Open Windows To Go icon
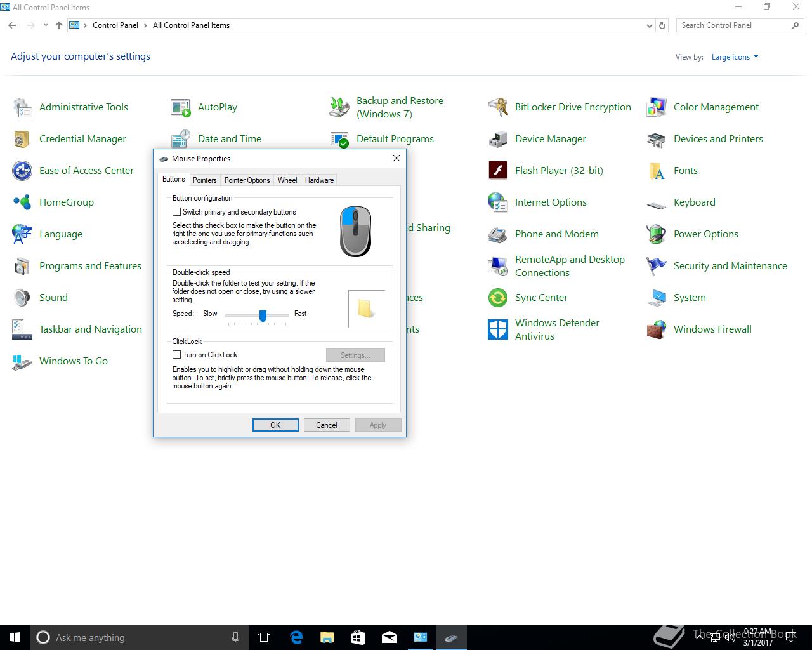The image size is (812, 650). click(22, 361)
